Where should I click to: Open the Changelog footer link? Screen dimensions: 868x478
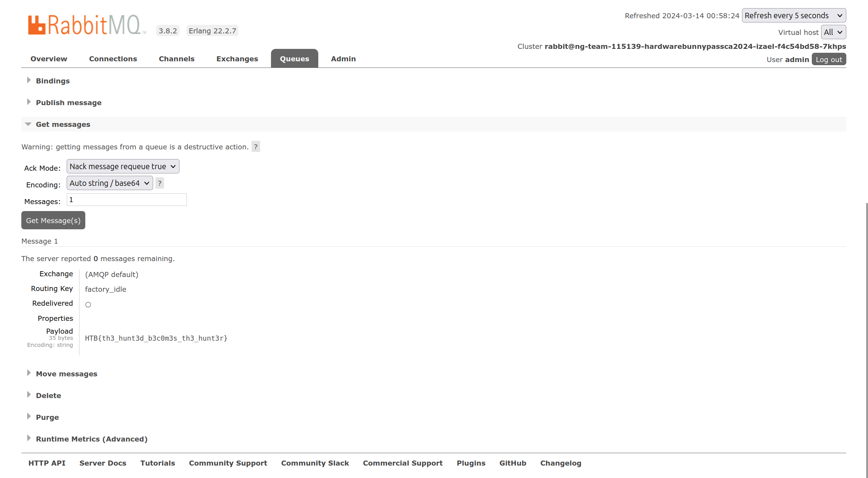coord(561,463)
